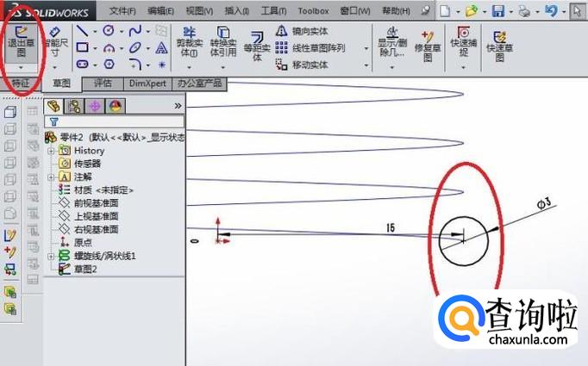Switch to the Sketch (草图) tab
This screenshot has height=366, width=588.
[x=61, y=84]
